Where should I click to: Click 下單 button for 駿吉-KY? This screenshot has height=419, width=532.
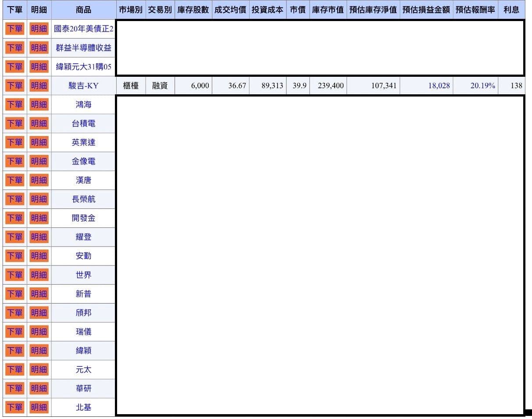(14, 86)
